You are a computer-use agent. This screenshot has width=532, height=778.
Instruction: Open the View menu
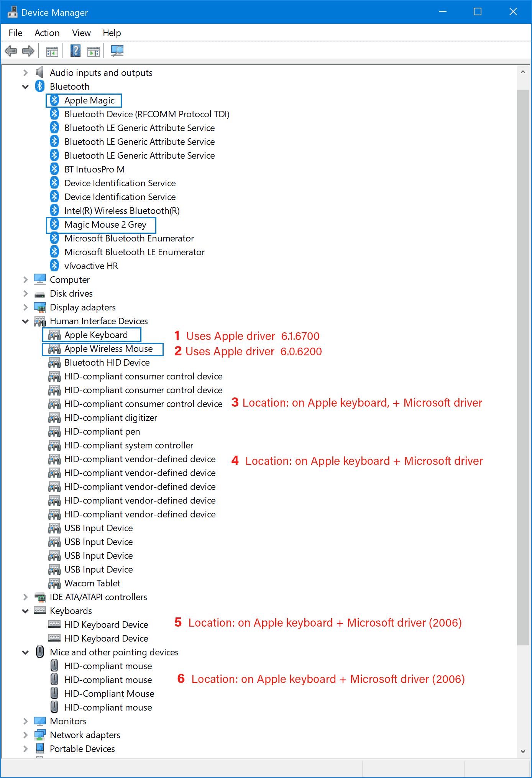point(81,33)
